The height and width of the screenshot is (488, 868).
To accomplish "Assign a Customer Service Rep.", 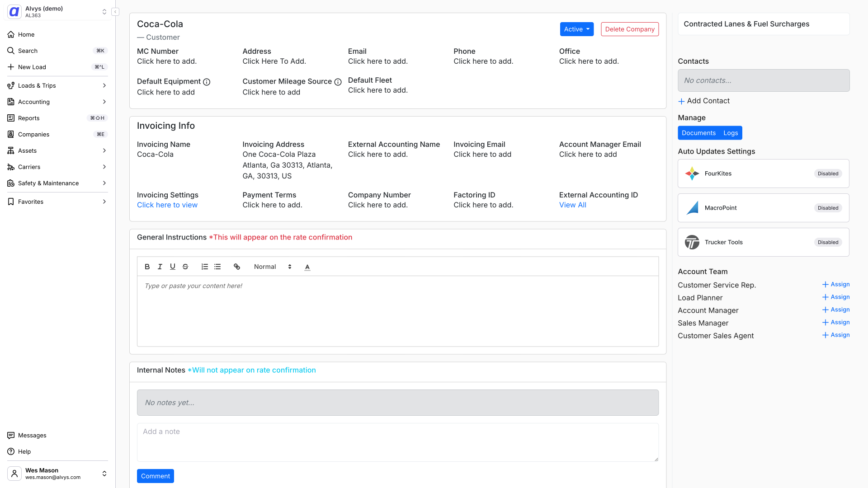I will tap(836, 285).
